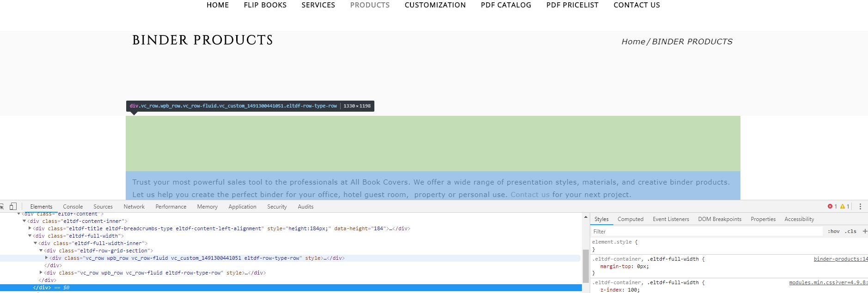Open binder-products stylesheet source link
The height and width of the screenshot is (293, 868).
point(841,259)
